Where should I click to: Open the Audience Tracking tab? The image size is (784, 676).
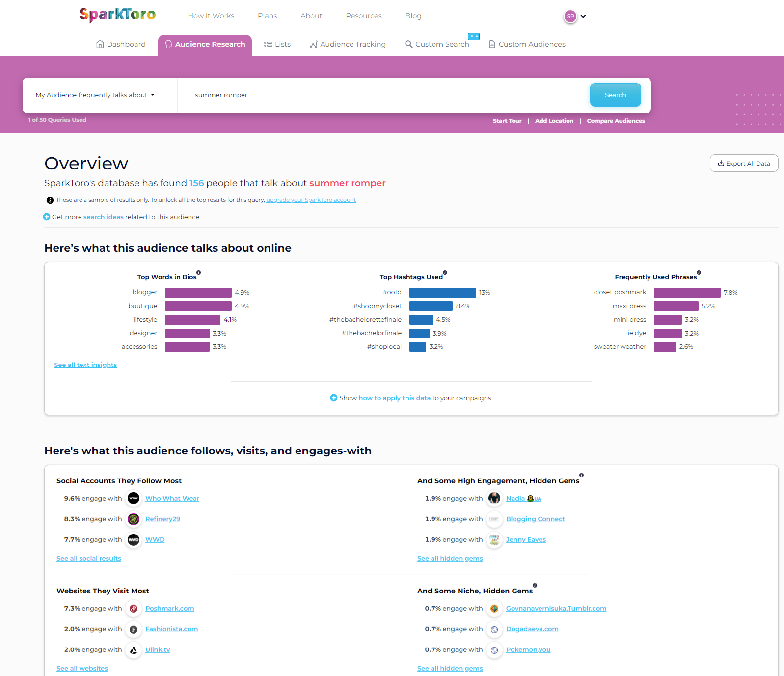click(348, 44)
